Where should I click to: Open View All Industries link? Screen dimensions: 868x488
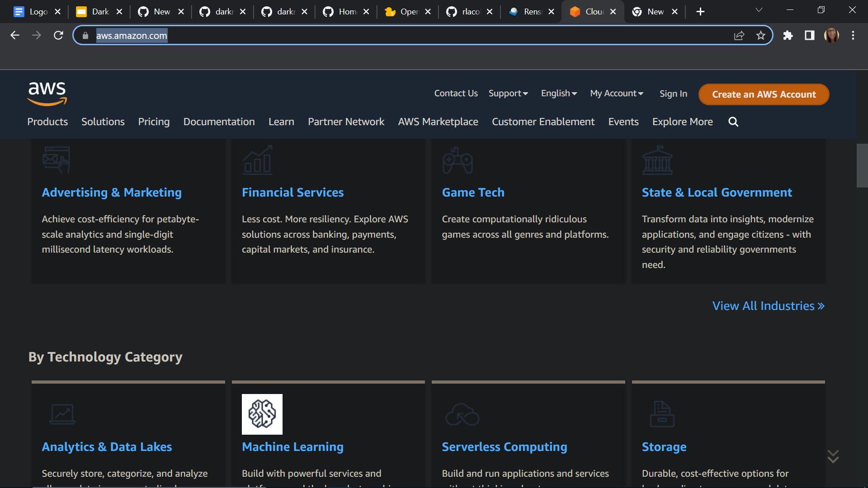click(x=768, y=306)
